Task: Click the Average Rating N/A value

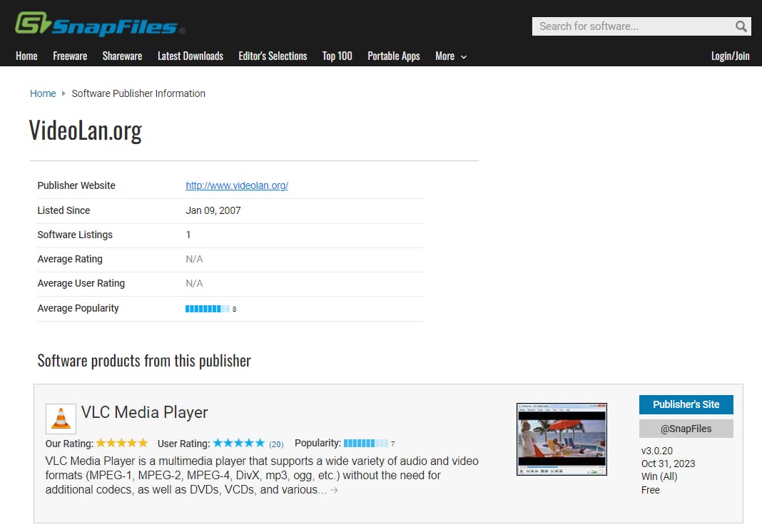Action: (194, 259)
